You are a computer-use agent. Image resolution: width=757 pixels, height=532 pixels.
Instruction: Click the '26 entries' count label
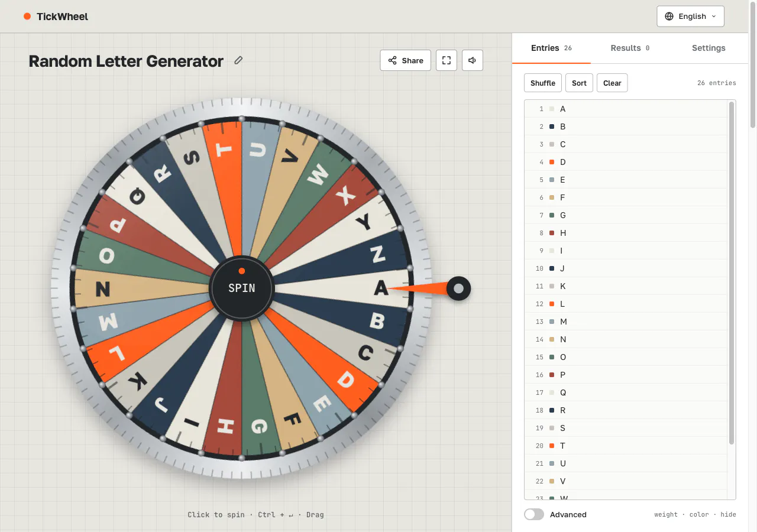coord(716,83)
